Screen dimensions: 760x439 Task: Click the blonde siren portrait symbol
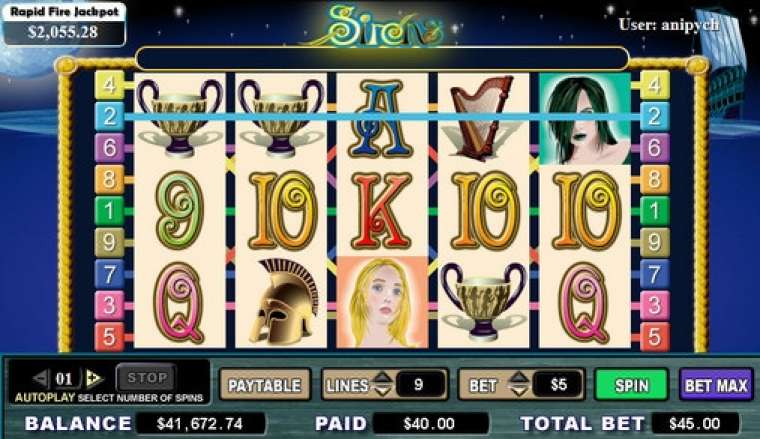(382, 302)
